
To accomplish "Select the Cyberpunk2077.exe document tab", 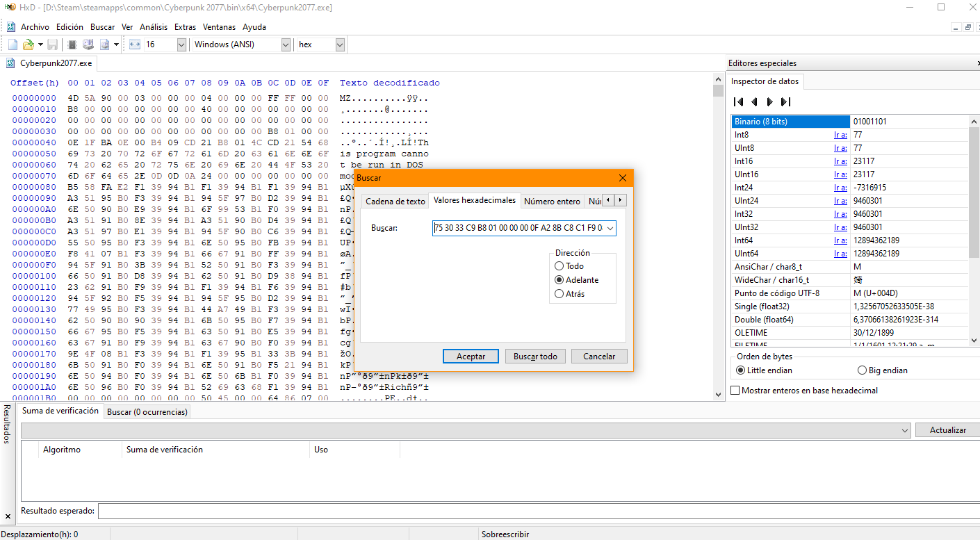I will coord(49,63).
